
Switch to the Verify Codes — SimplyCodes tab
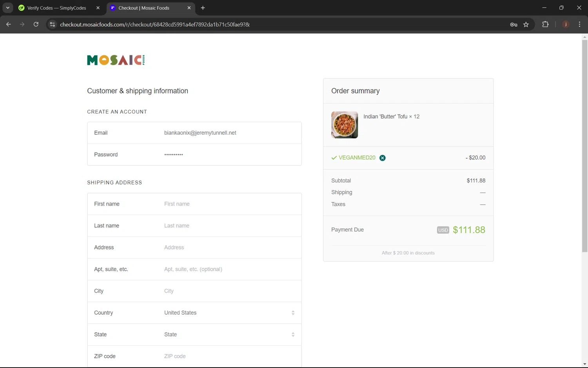click(57, 8)
